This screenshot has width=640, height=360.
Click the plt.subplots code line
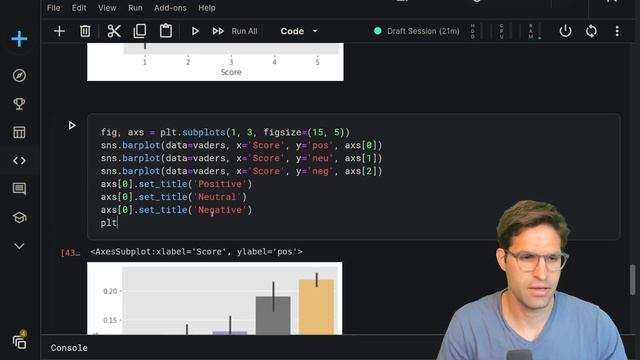pyautogui.click(x=225, y=132)
